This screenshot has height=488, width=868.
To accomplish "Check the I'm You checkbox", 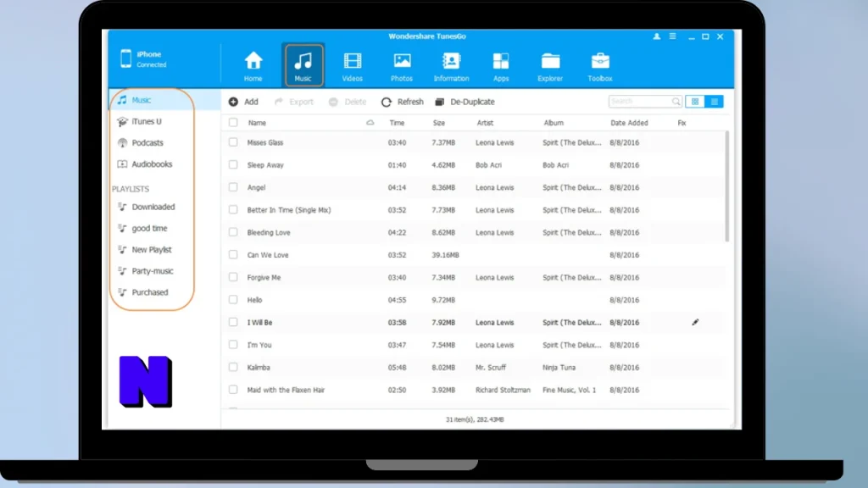I will [x=233, y=345].
